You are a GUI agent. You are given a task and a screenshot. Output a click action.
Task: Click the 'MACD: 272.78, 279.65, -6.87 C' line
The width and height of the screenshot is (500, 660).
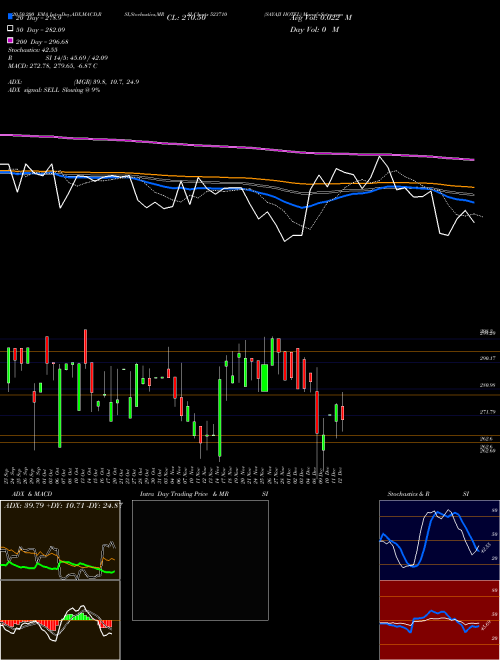click(53, 66)
